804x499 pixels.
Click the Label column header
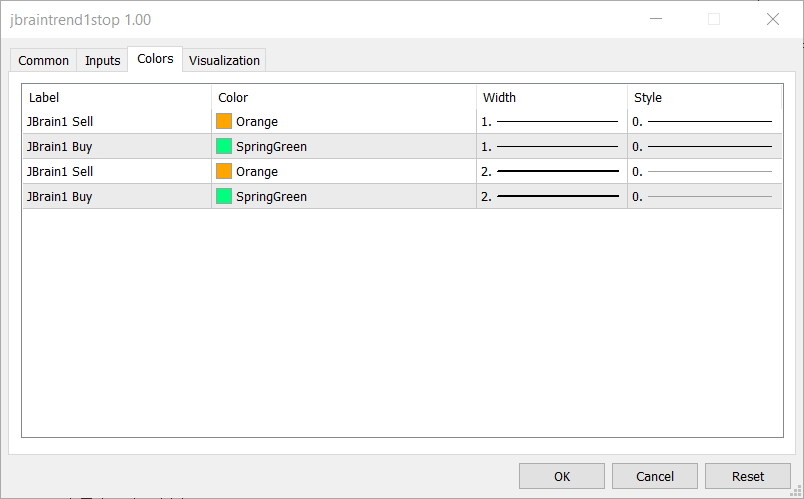click(x=115, y=97)
